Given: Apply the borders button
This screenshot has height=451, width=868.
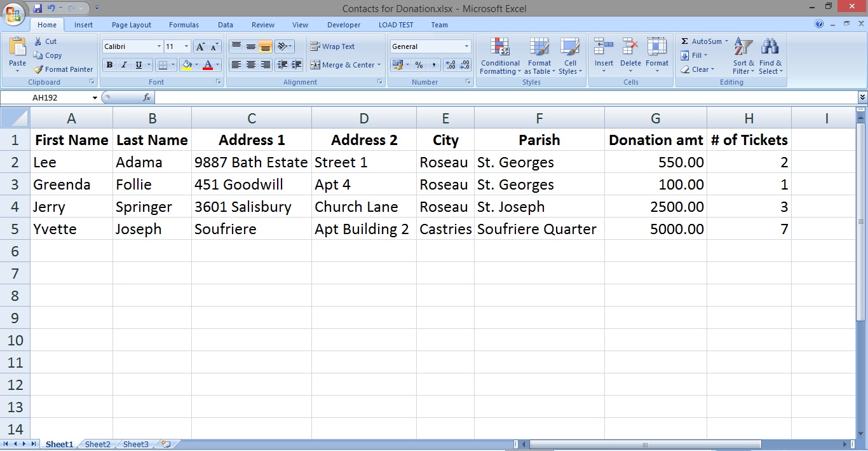Looking at the screenshot, I should (163, 65).
